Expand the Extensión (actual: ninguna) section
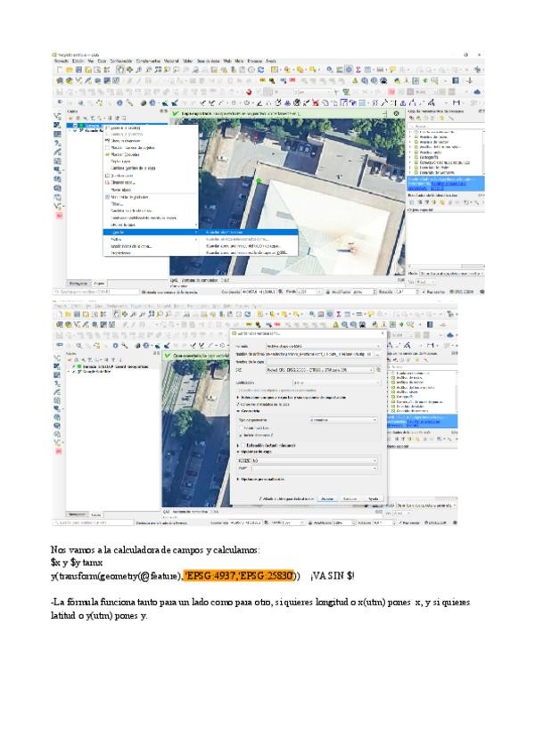The image size is (535, 756). 237,446
